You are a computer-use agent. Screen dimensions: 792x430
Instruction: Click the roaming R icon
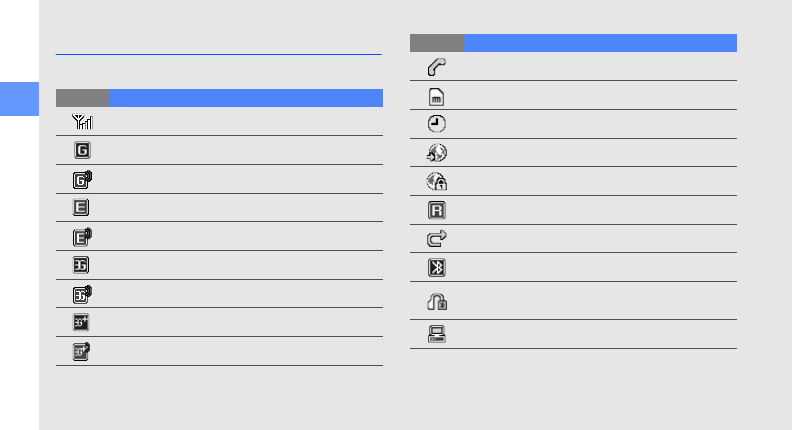(437, 210)
